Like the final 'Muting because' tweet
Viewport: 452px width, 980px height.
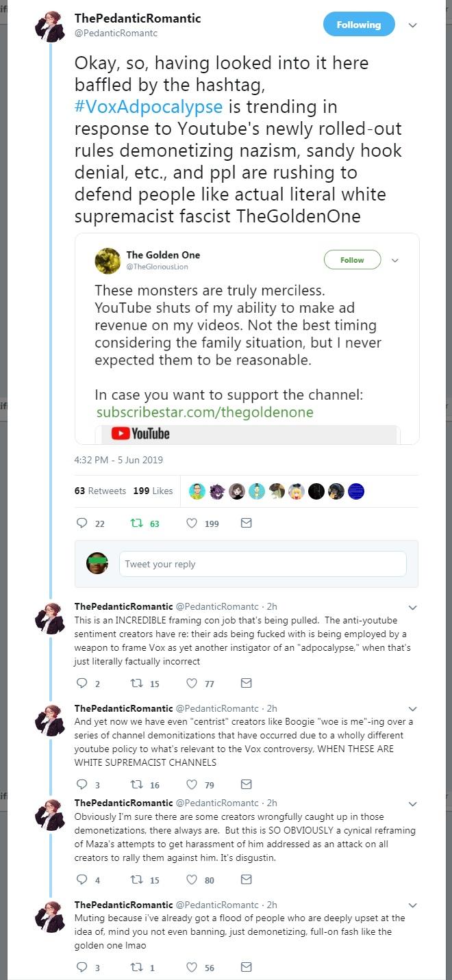192,967
